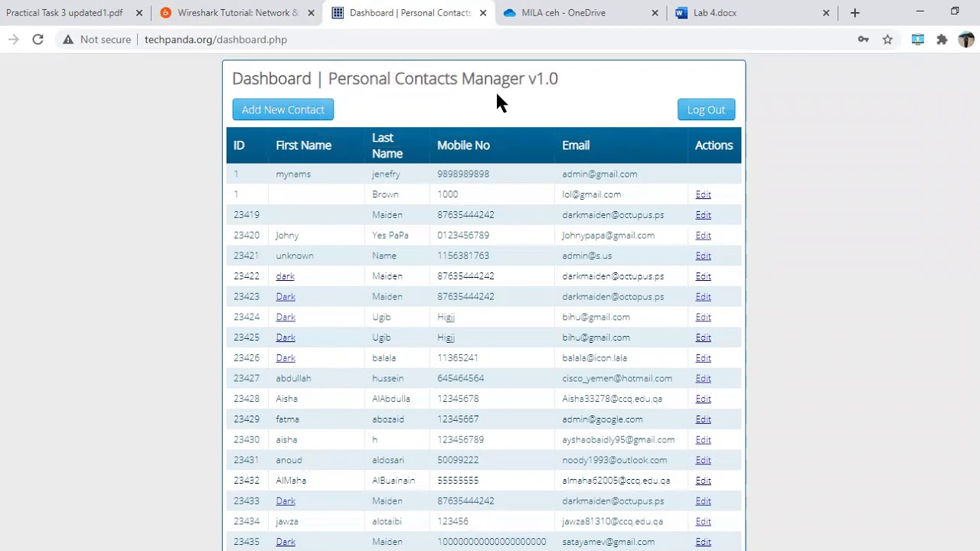980x551 pixels.
Task: Open the Dark link in row 23433
Action: tap(286, 500)
